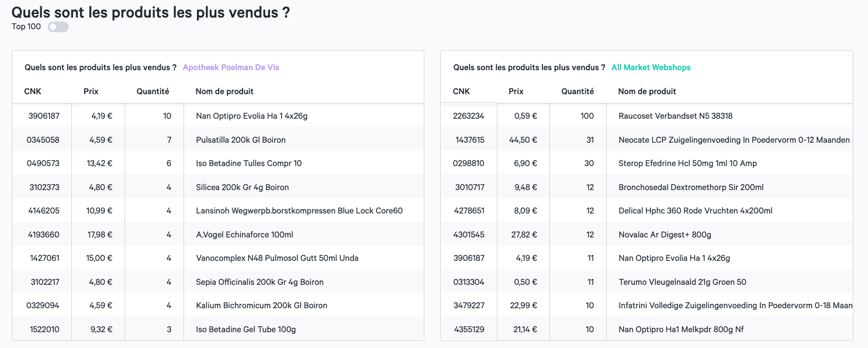Screen dimensions: 868x348
Task: Click Quantité column header in All Market table
Action: [x=577, y=91]
